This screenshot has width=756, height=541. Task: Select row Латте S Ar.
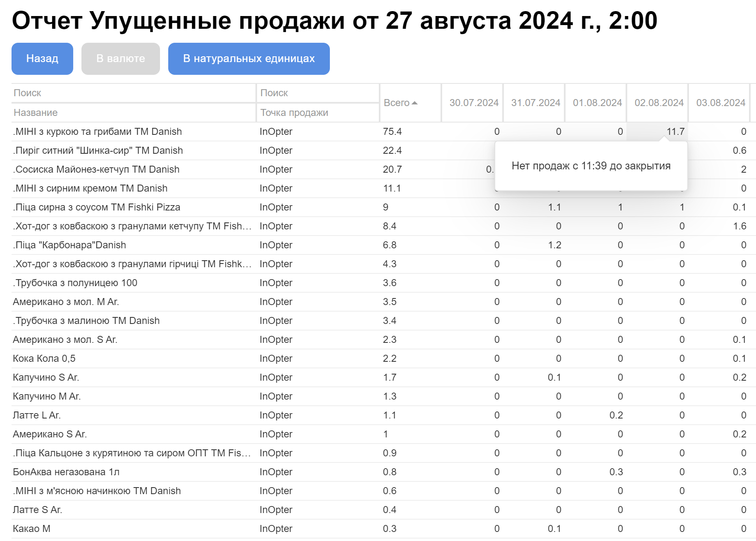(x=383, y=510)
